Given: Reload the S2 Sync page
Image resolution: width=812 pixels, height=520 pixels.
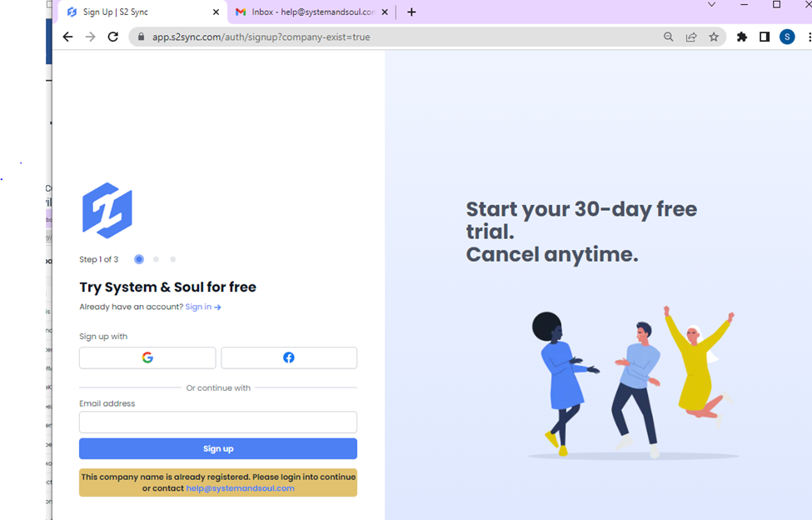Looking at the screenshot, I should (113, 37).
